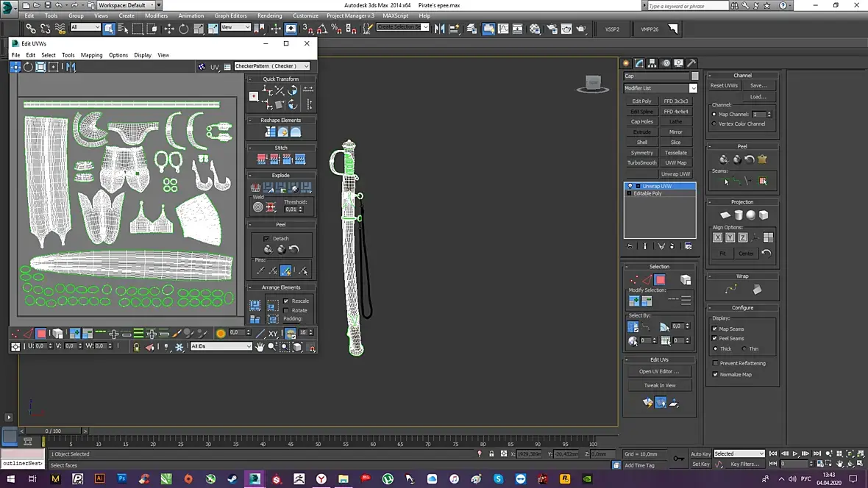Toggle the Rescale checkbox in Arrange Elements
Image resolution: width=868 pixels, height=488 pixels.
[286, 301]
